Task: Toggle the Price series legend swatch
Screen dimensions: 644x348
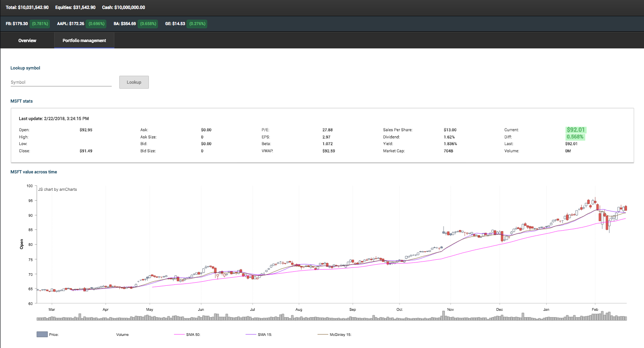Action: (42, 335)
